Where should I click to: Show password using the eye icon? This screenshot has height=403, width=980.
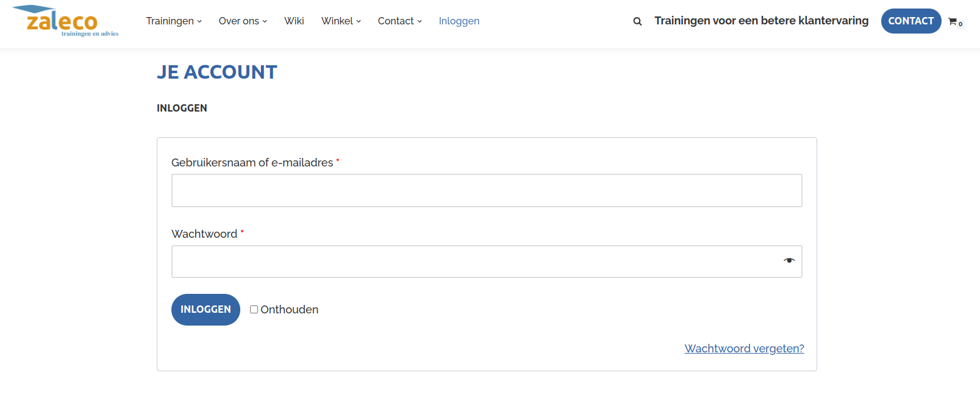pos(789,261)
